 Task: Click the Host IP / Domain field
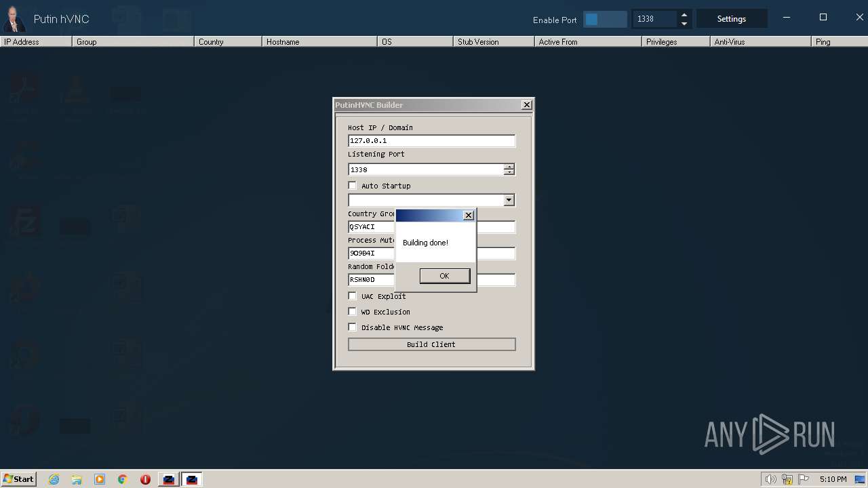431,140
